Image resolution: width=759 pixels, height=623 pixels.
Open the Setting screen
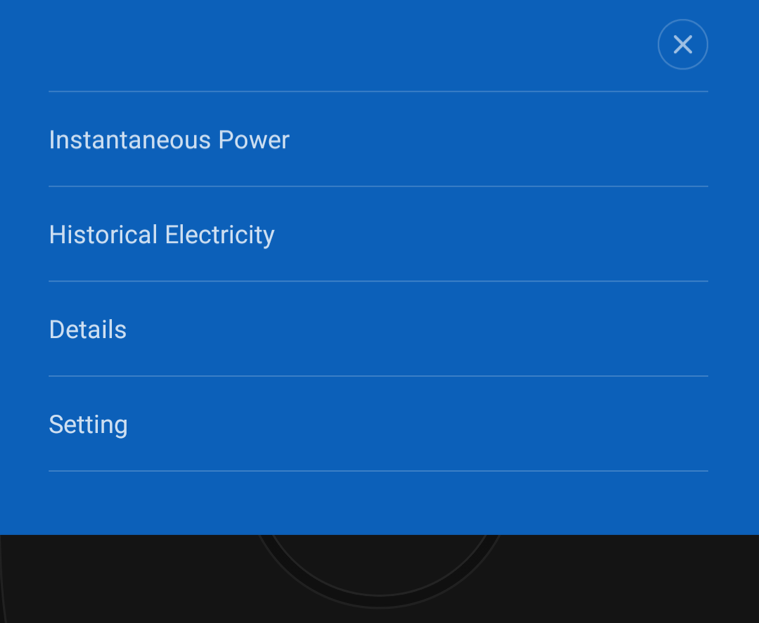88,425
